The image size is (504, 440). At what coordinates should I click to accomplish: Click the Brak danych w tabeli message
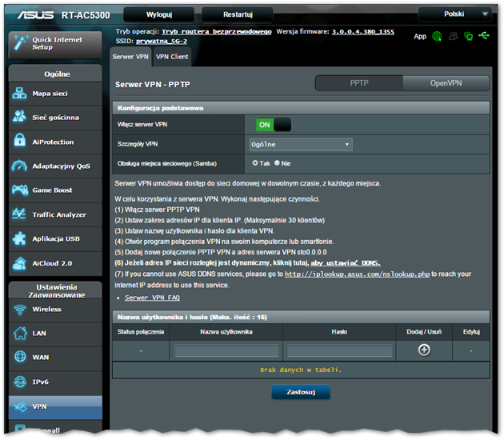(x=301, y=370)
